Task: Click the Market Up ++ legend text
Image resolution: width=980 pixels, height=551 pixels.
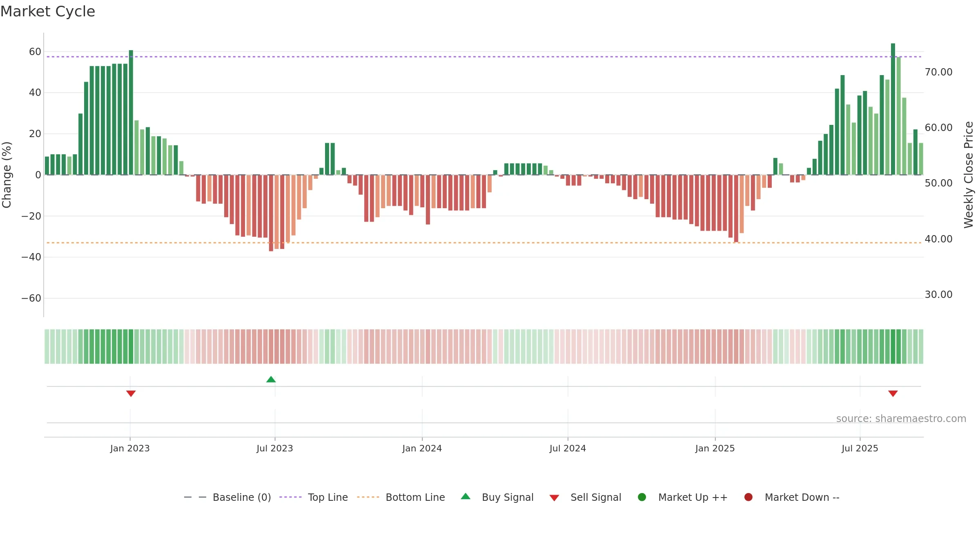Action: (x=693, y=497)
